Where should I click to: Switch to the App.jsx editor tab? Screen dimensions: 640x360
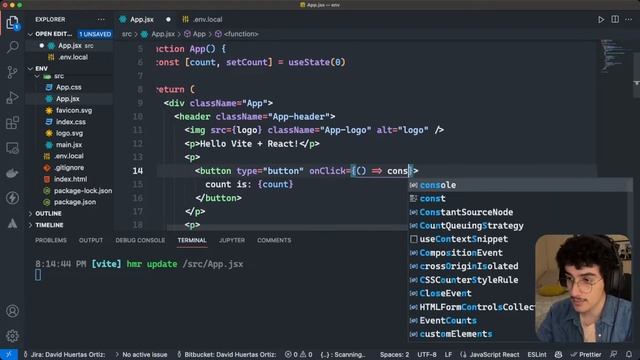(x=141, y=20)
